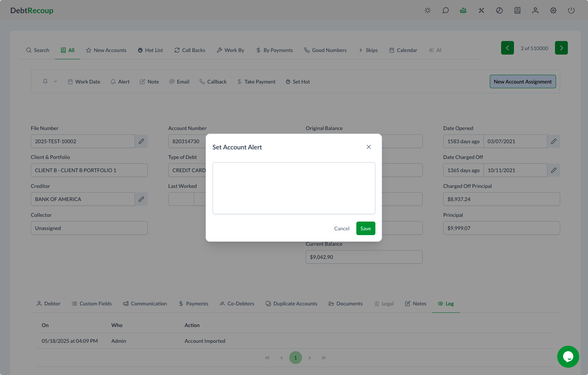
Task: Click into the alert text area
Action: click(294, 188)
